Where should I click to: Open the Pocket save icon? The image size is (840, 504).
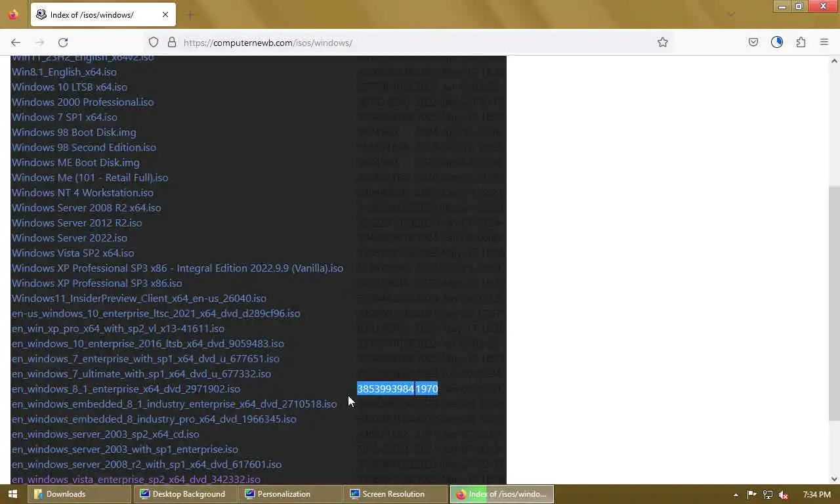(x=753, y=42)
